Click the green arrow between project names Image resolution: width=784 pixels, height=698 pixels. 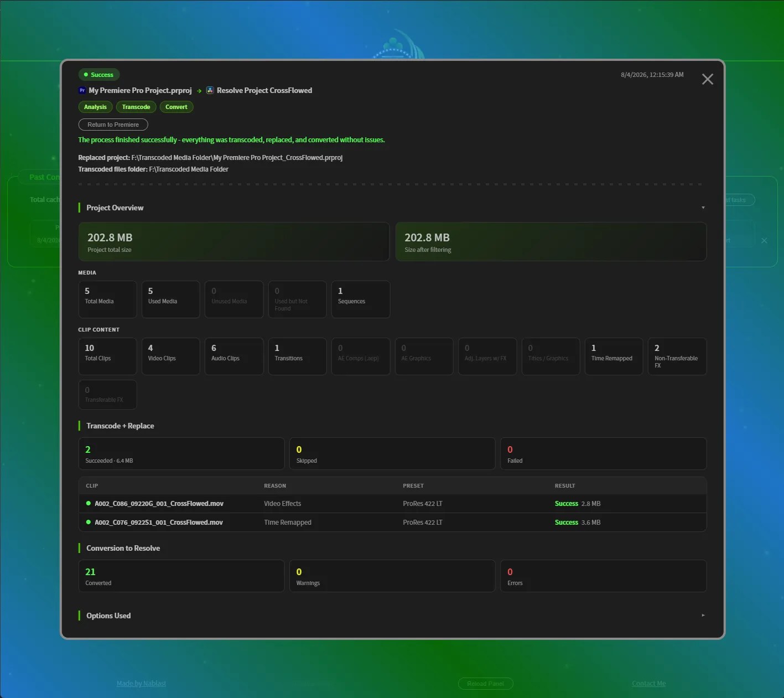(x=199, y=91)
